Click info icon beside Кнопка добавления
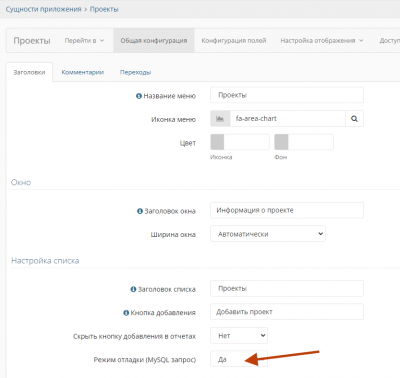The width and height of the screenshot is (400, 378). (x=126, y=313)
